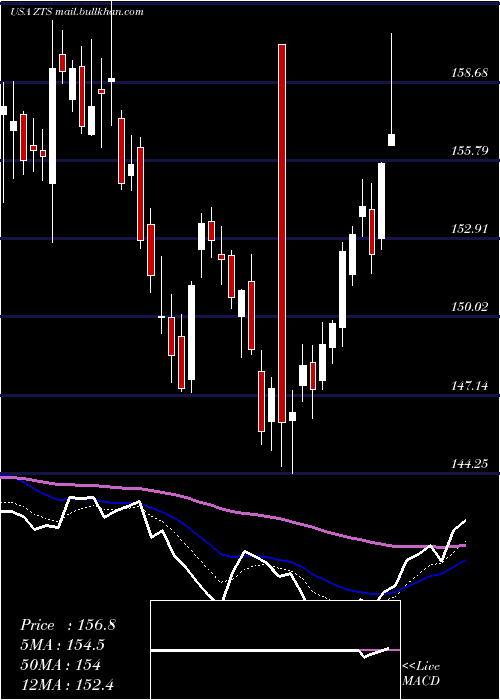
Task: Click the 152.91 price axis label
Action: (470, 229)
